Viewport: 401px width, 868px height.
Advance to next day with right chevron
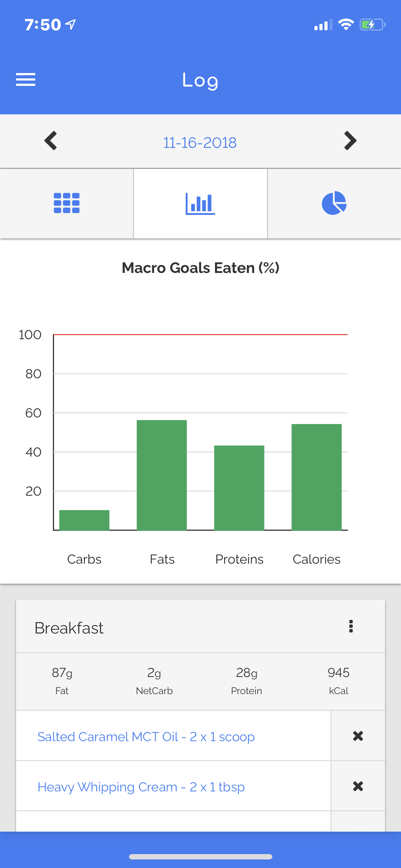tap(350, 141)
